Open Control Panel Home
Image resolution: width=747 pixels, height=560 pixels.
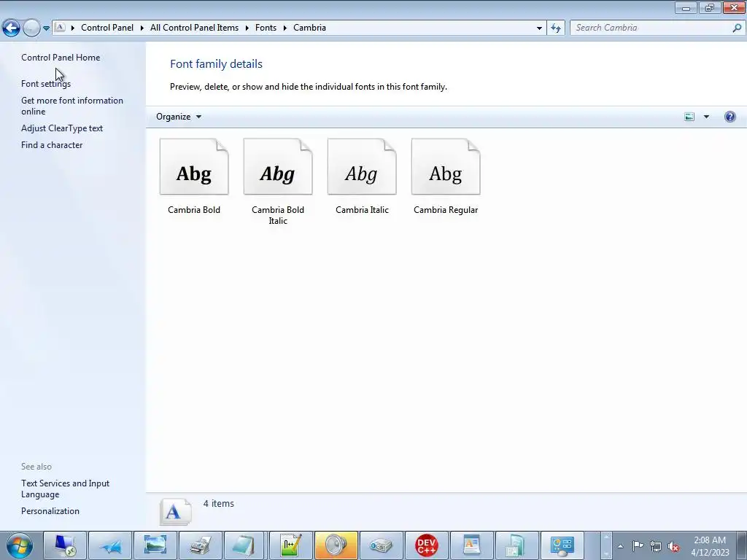[61, 57]
